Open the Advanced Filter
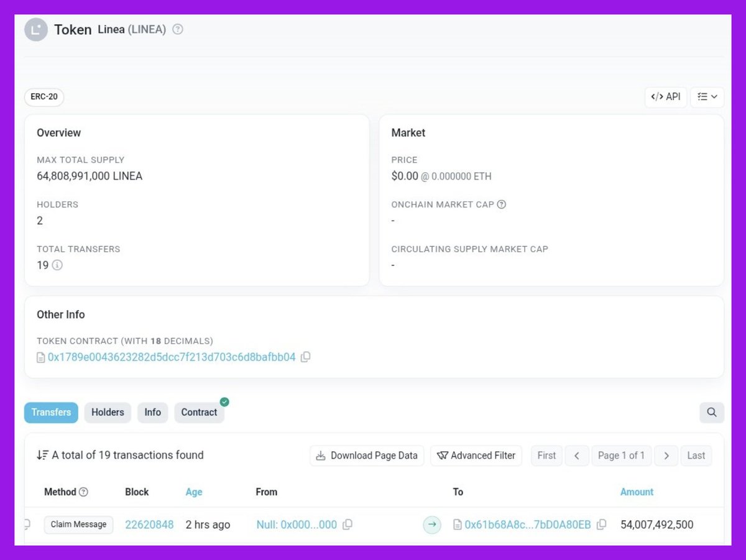The height and width of the screenshot is (560, 746). [476, 456]
